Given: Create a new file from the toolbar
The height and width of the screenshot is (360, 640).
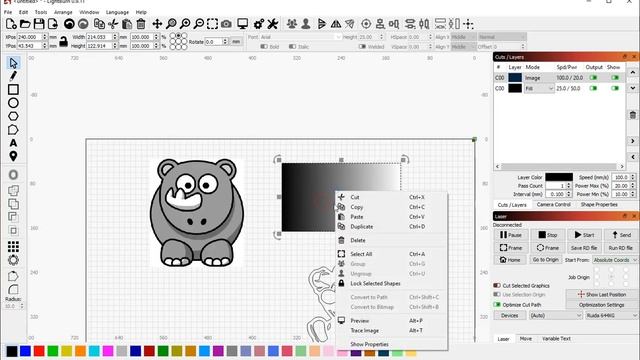Looking at the screenshot, I should pos(11,24).
